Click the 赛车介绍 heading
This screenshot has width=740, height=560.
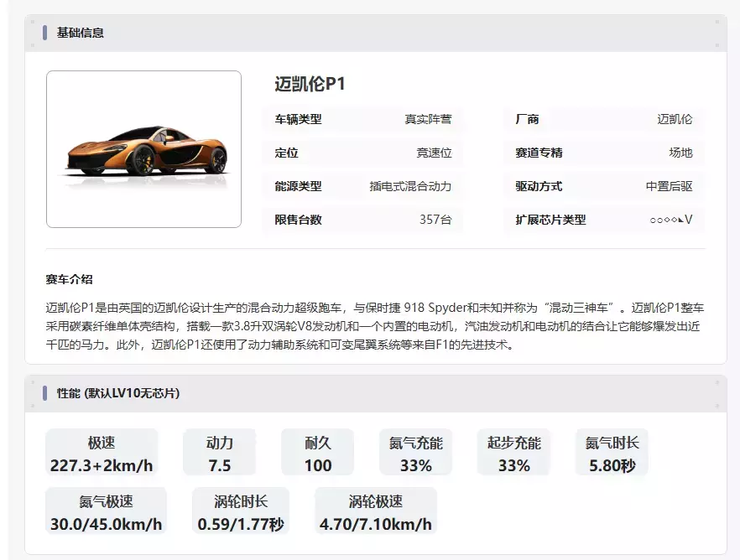70,279
